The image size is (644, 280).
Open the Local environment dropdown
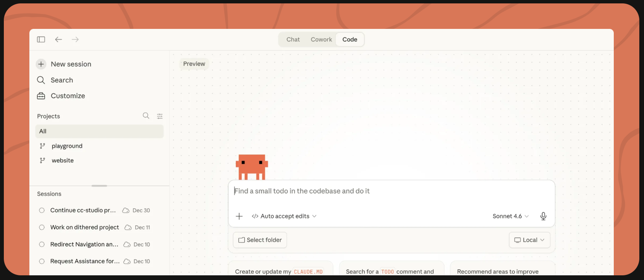530,240
